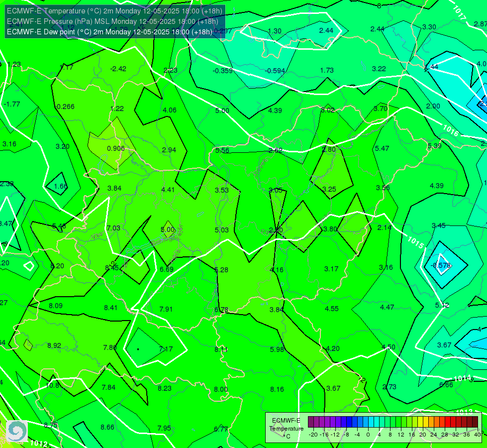The height and width of the screenshot is (448, 487).
Task: Click the 7.95 dew point value
Action: click(164, 428)
